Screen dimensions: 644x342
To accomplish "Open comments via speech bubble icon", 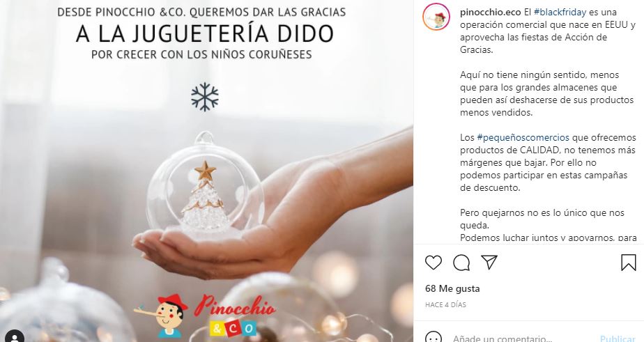I will 461,263.
